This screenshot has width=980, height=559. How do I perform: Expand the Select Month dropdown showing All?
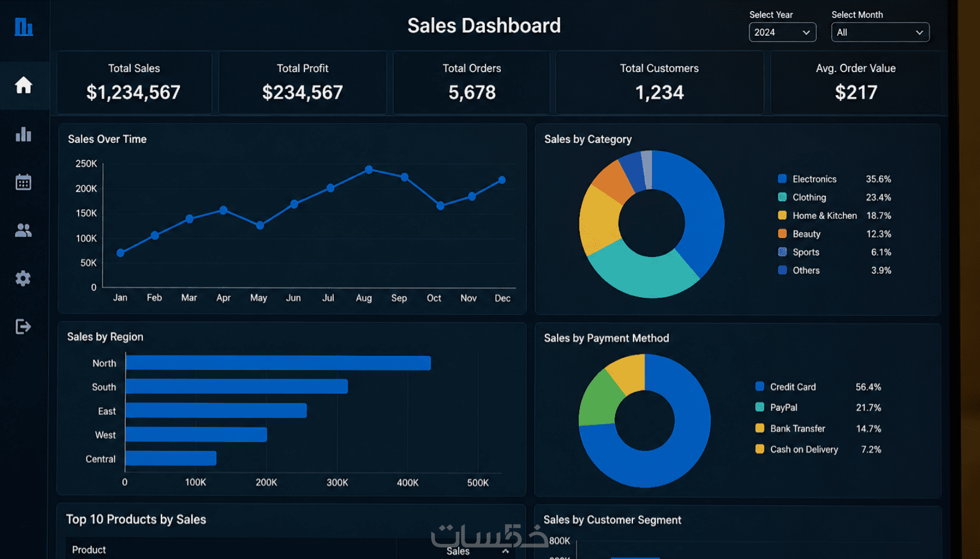click(880, 32)
